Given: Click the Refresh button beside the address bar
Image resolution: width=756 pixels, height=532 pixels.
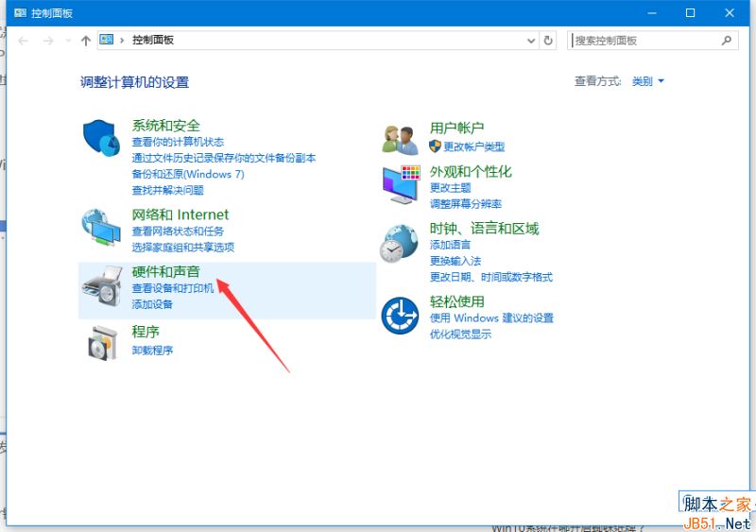Looking at the screenshot, I should (548, 41).
